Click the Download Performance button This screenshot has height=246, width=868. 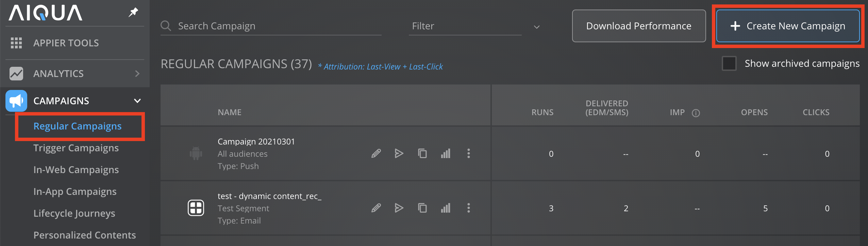tap(638, 26)
